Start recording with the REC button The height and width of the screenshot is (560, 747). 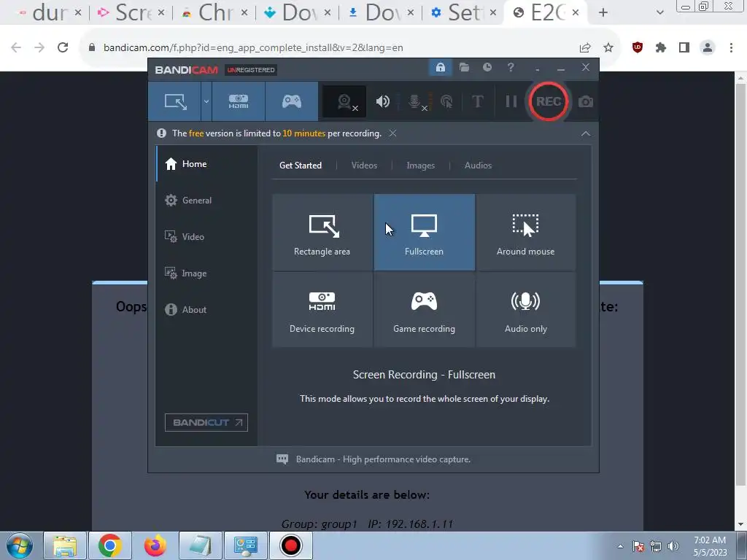tap(549, 101)
